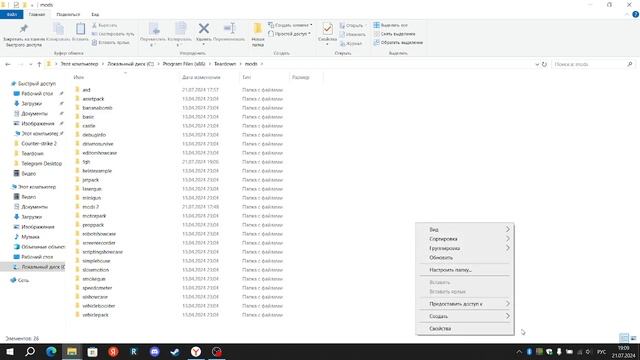640x360 pixels.
Task: Open Microsoft Edge from the taskbar
Action: coord(51,351)
